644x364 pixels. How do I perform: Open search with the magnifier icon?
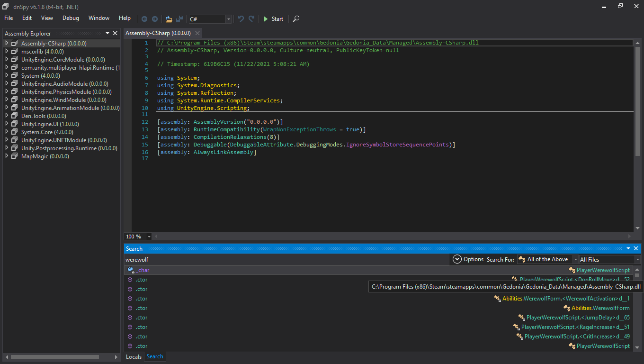point(296,19)
